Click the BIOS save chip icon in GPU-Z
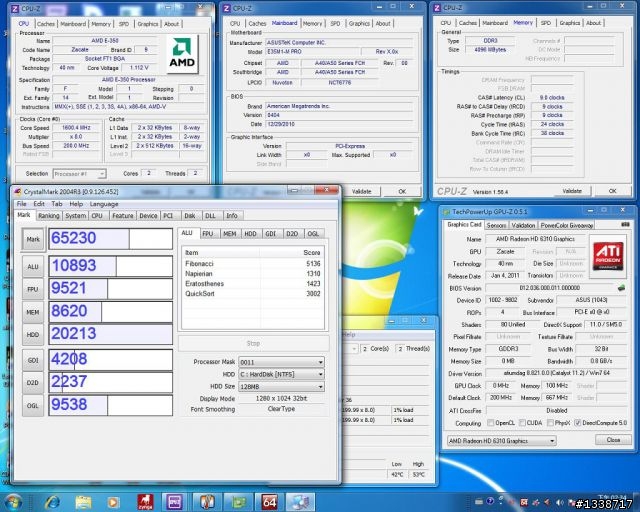 pyautogui.click(x=621, y=288)
